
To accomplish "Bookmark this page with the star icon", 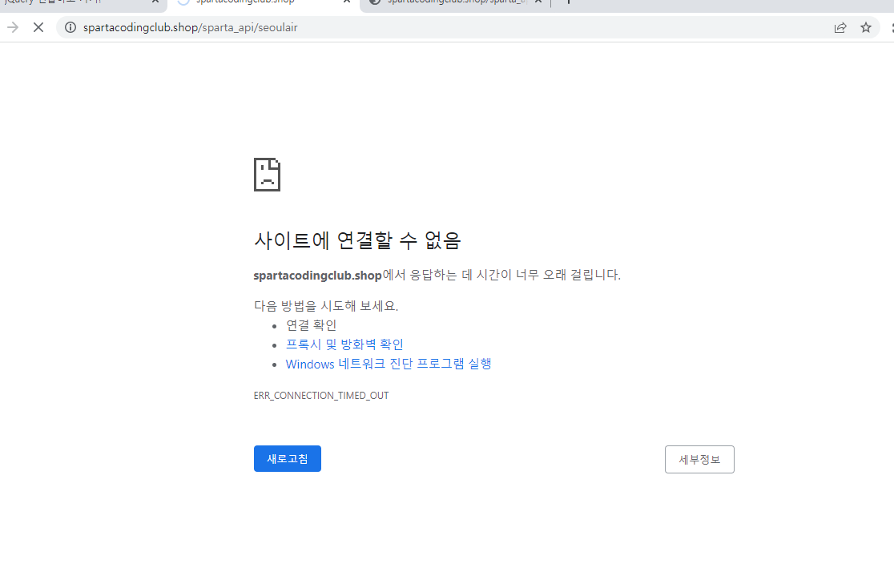I will [x=865, y=27].
